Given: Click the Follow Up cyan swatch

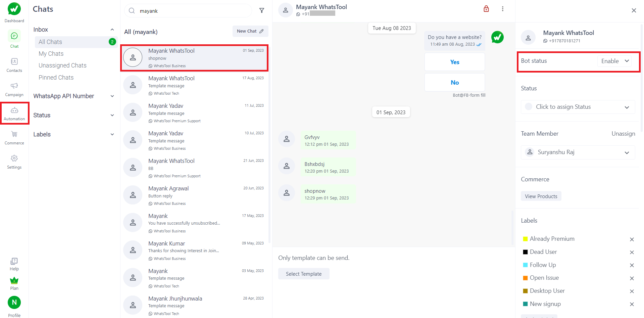Looking at the screenshot, I should tap(526, 265).
